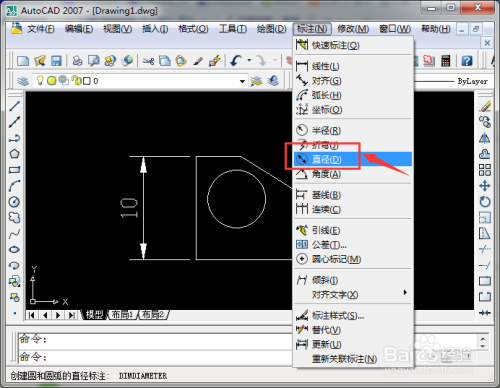Open the Layer Properties Manager icon

click(x=23, y=81)
